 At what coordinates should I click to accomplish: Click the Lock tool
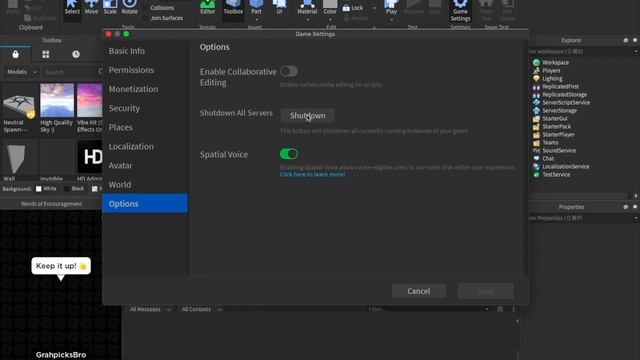353,8
